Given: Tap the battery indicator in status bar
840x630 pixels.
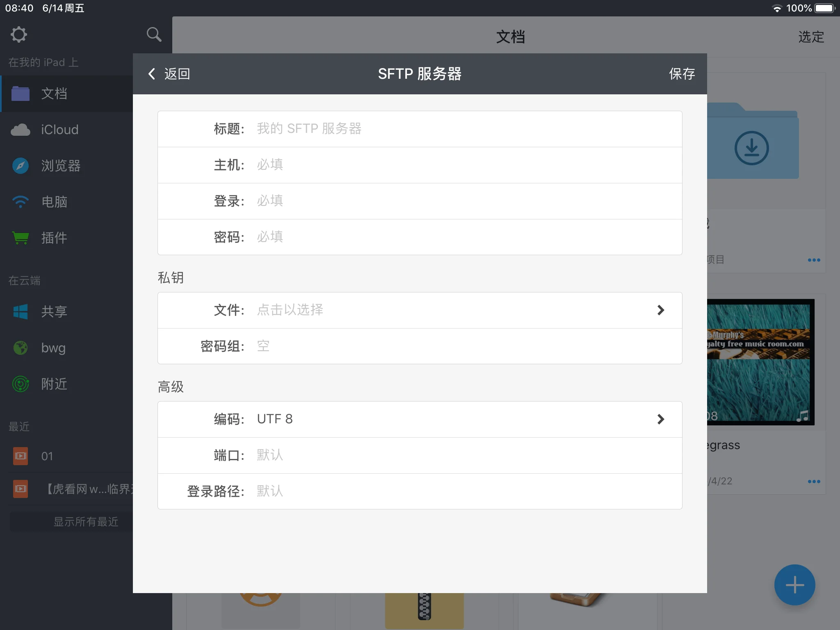Looking at the screenshot, I should [x=825, y=8].
